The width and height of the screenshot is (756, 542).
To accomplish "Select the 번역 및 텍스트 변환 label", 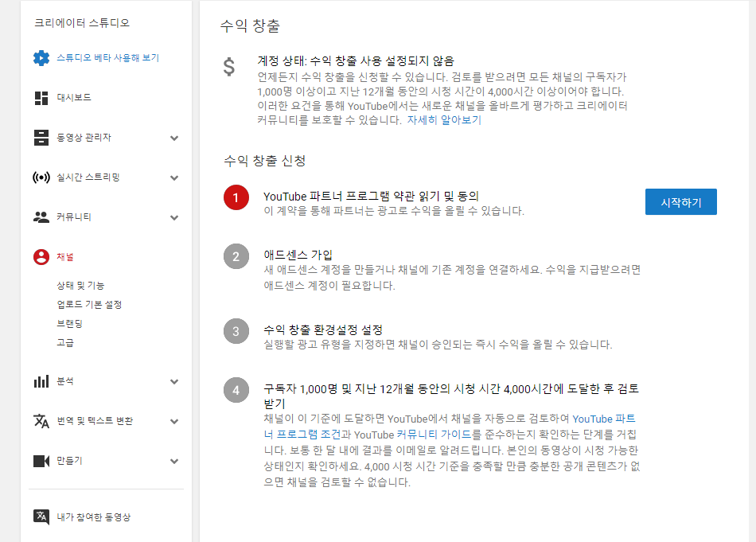I will (x=95, y=421).
